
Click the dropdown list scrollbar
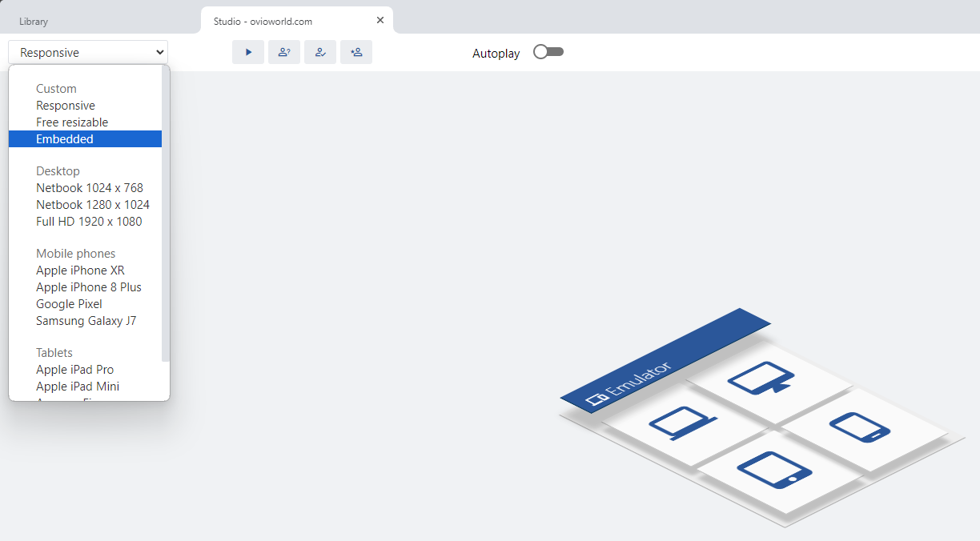pos(166,213)
